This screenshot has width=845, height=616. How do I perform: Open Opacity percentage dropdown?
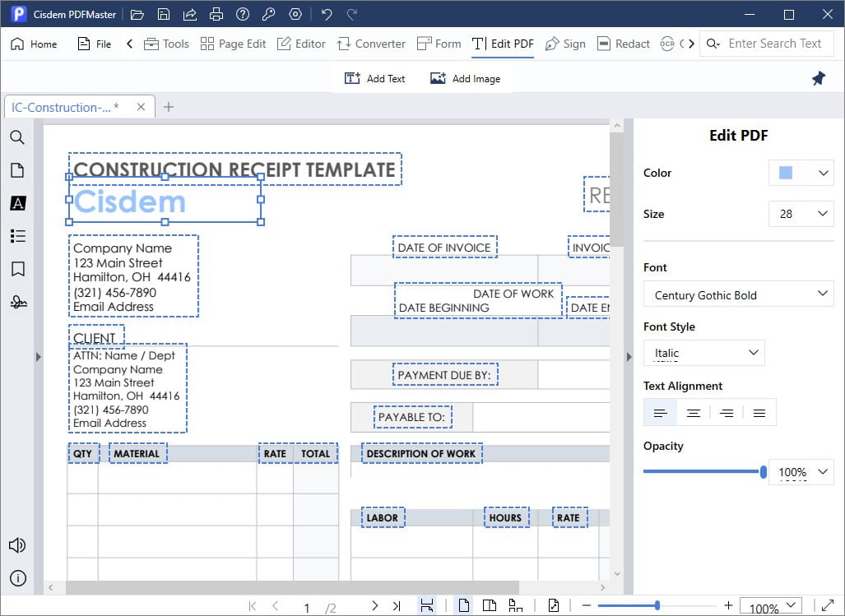pyautogui.click(x=801, y=472)
